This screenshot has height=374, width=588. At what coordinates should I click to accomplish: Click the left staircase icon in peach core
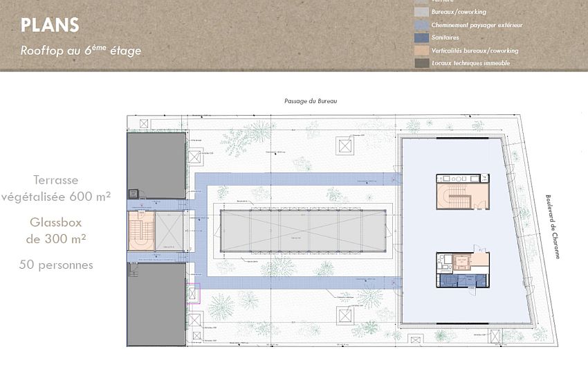click(139, 231)
